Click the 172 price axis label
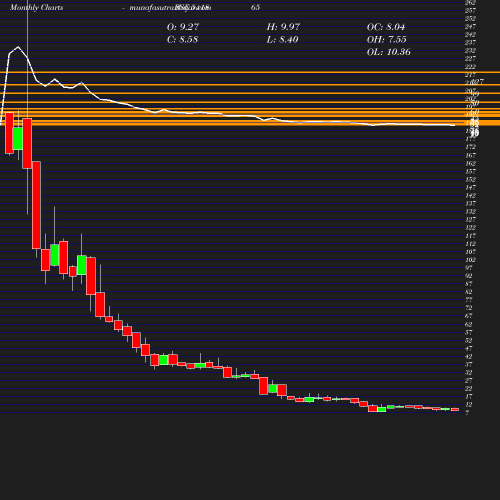Viewport: 500px width, 500px height. (x=470, y=147)
